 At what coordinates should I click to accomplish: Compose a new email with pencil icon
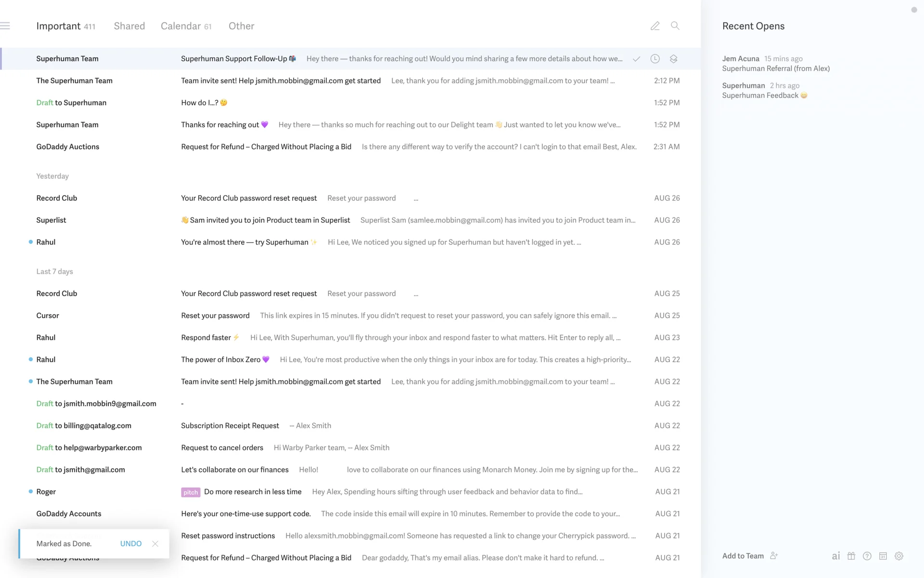655,26
